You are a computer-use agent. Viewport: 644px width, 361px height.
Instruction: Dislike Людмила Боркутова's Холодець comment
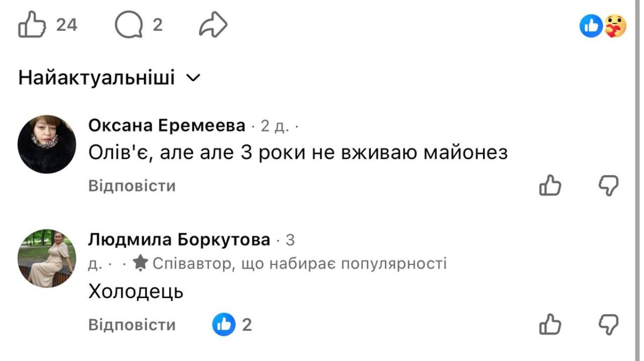pyautogui.click(x=609, y=324)
